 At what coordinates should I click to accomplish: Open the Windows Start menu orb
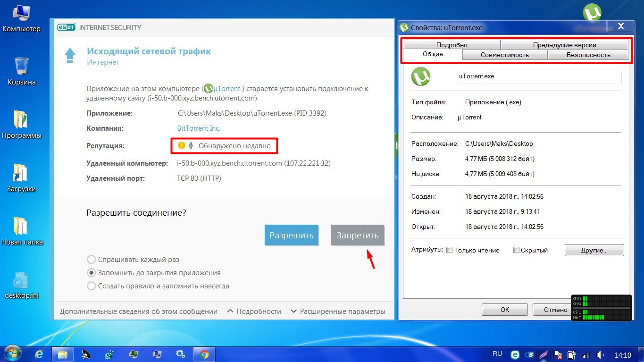(x=13, y=354)
